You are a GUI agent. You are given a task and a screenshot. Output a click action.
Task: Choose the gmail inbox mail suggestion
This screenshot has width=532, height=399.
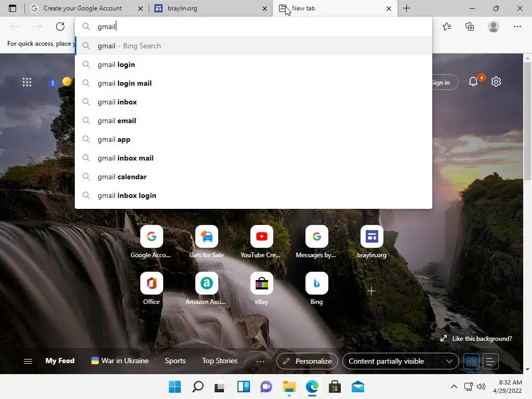(254, 158)
